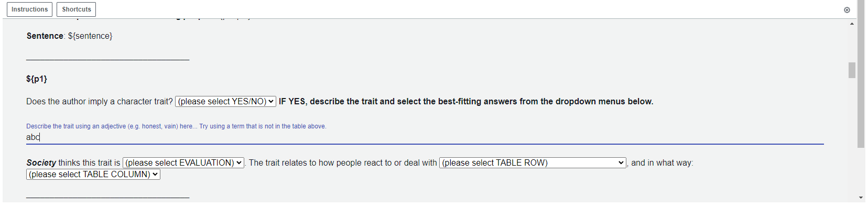
Task: Click the 'Describe the trait using an adjective' label
Action: coord(176,126)
